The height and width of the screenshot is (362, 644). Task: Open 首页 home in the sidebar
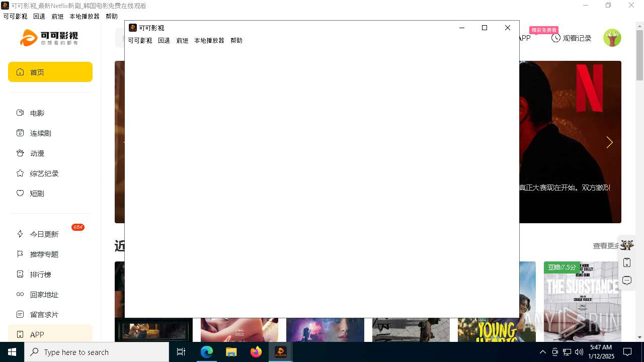(50, 72)
